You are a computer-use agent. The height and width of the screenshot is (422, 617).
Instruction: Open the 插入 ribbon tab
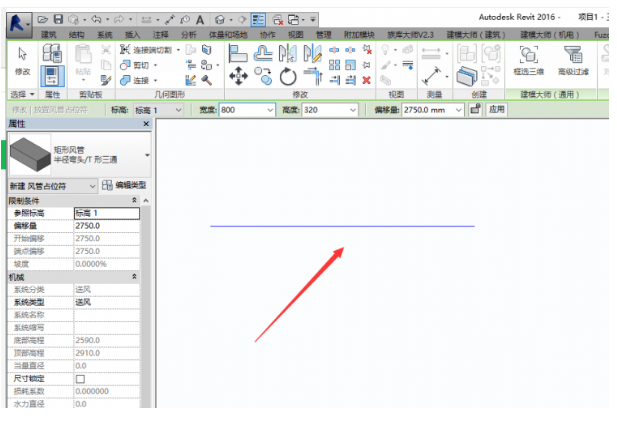[132, 35]
